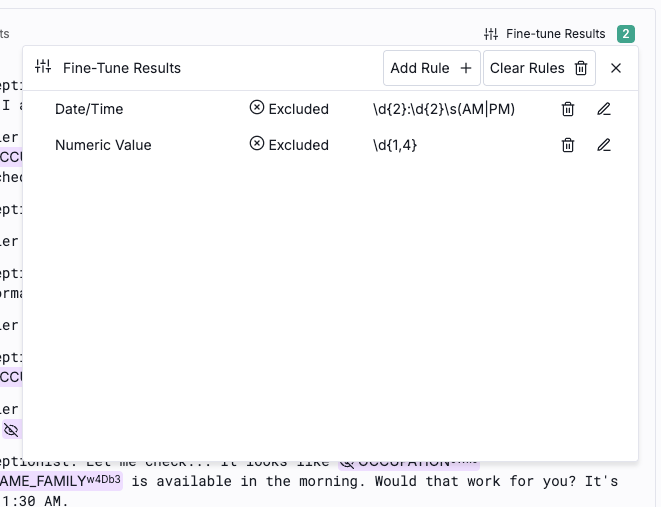The width and height of the screenshot is (661, 507).
Task: Delete the Numeric Value rule
Action: (568, 145)
